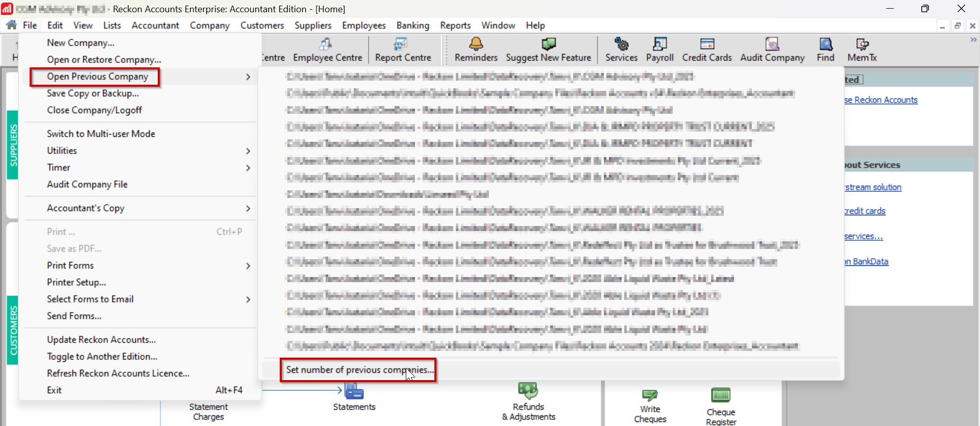Open the 'n BankData' link
Image resolution: width=980 pixels, height=426 pixels.
click(x=867, y=261)
